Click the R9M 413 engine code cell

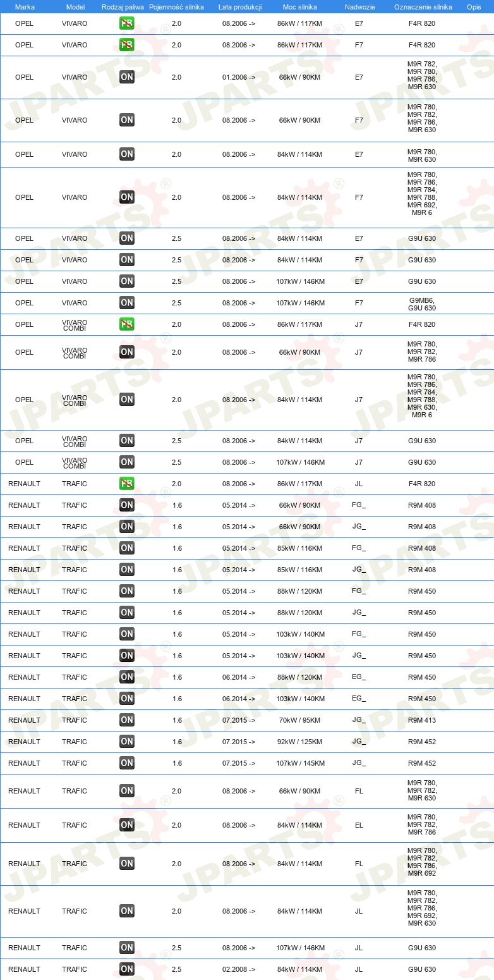(x=422, y=720)
